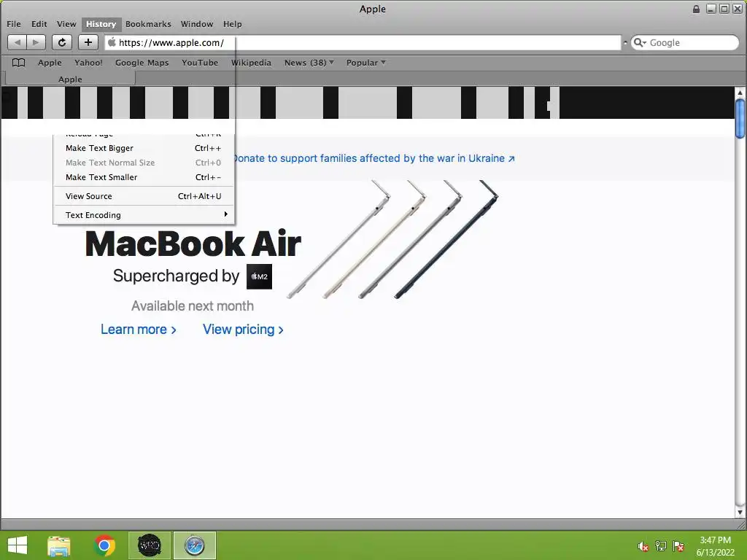Open the Google Maps bookmark
The height and width of the screenshot is (560, 747).
pos(142,63)
